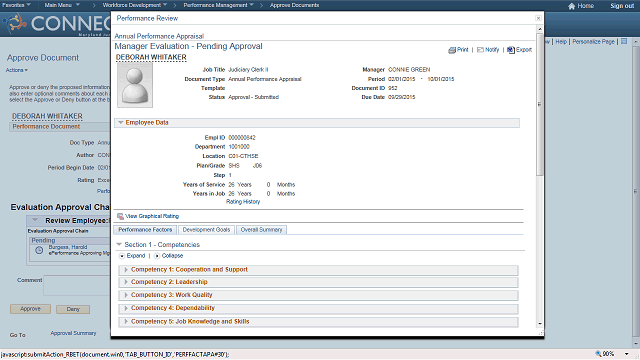Click the employee photo placeholder

click(135, 85)
